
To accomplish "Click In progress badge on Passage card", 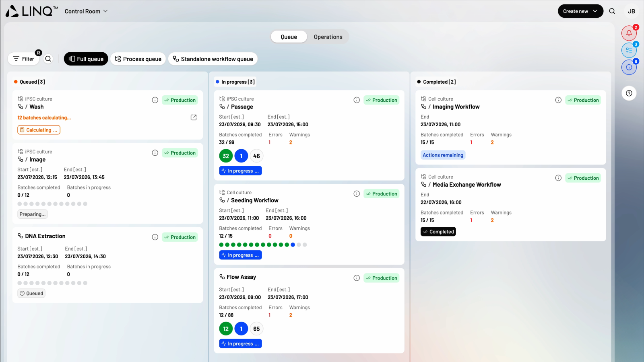I will (x=240, y=171).
